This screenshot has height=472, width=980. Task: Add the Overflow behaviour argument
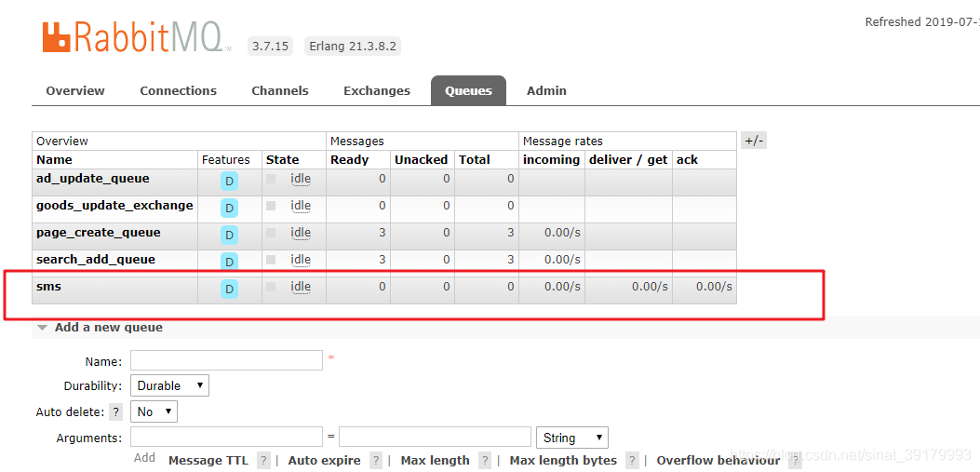click(718, 460)
